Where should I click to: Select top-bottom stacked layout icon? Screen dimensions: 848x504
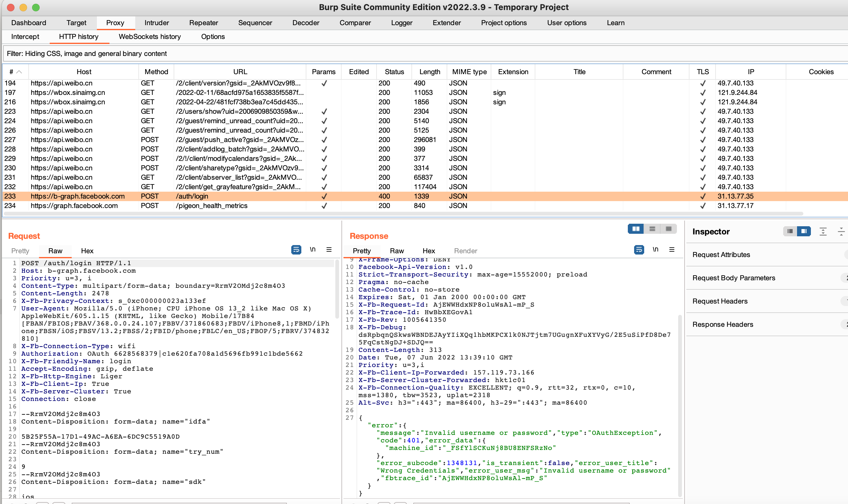(652, 229)
